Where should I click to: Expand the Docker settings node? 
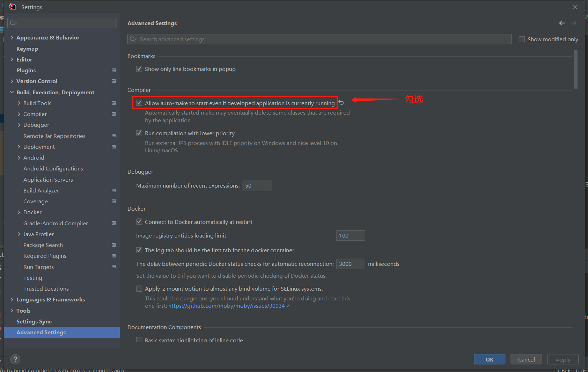point(19,212)
